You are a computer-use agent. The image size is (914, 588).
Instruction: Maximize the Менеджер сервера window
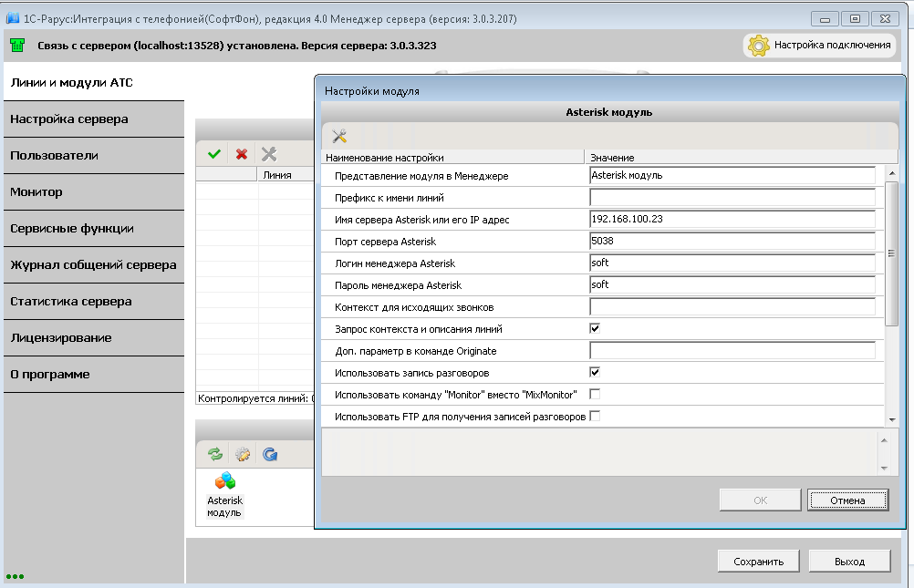[x=855, y=19]
